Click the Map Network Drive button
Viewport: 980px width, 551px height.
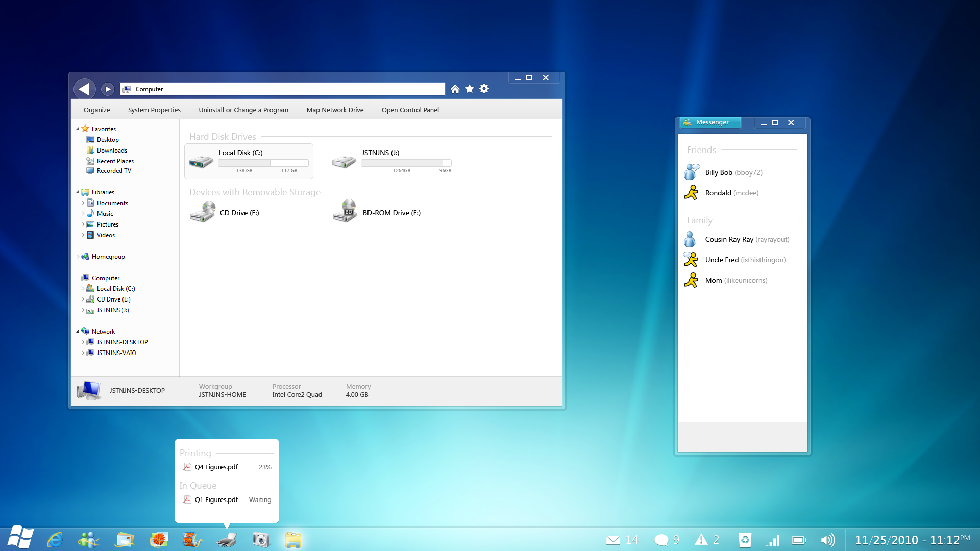pos(334,110)
